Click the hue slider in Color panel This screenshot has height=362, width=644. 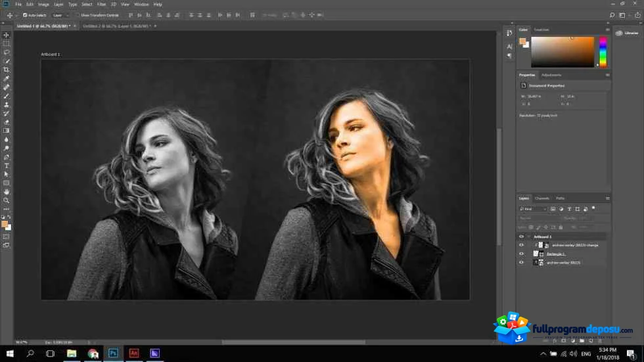click(603, 52)
